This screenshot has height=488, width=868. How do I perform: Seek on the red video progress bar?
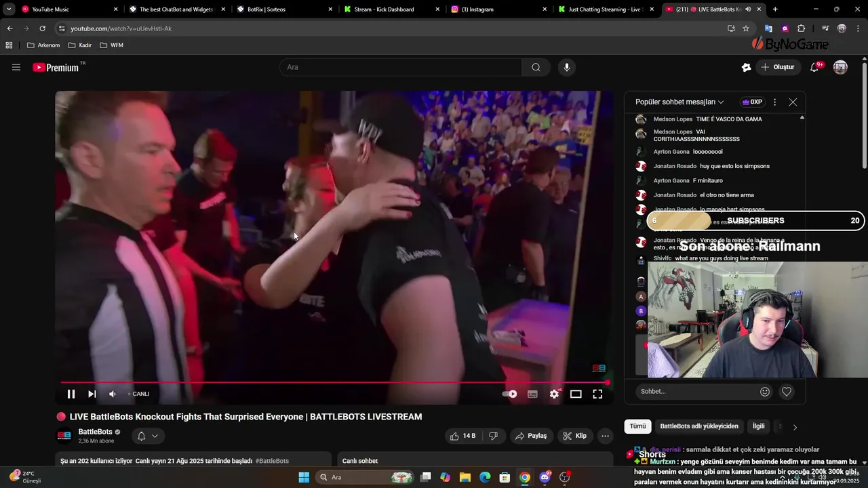[334, 382]
